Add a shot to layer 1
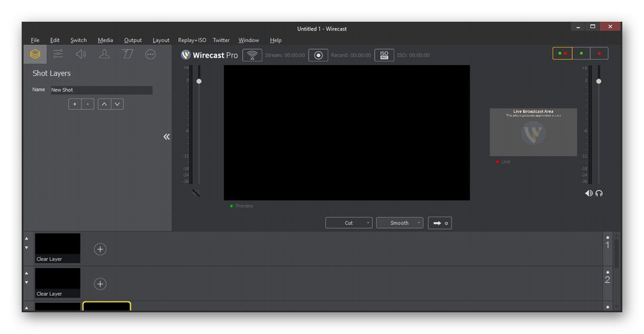Image resolution: width=644 pixels, height=334 pixels. point(100,249)
